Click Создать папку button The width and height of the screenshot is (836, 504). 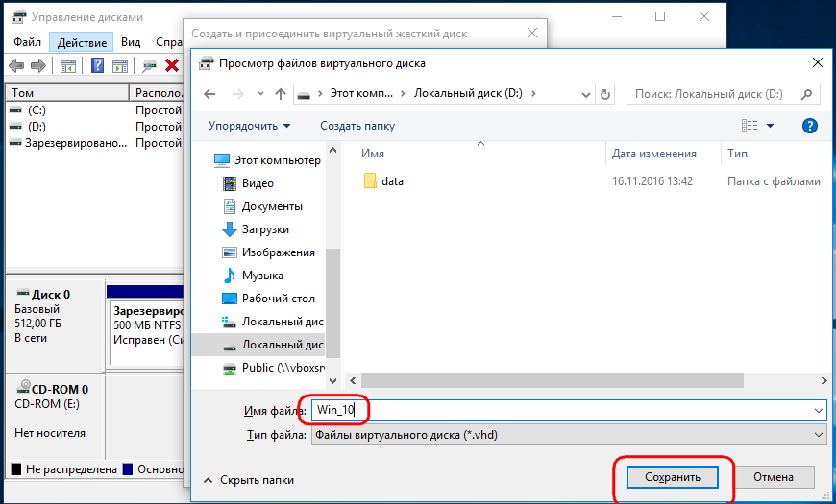click(x=357, y=126)
